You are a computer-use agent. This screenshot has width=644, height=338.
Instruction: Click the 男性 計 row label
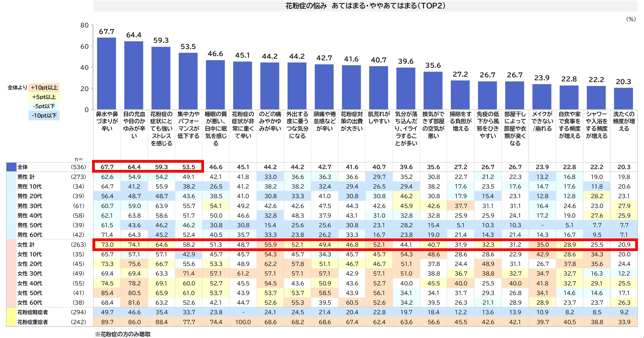pyautogui.click(x=26, y=177)
